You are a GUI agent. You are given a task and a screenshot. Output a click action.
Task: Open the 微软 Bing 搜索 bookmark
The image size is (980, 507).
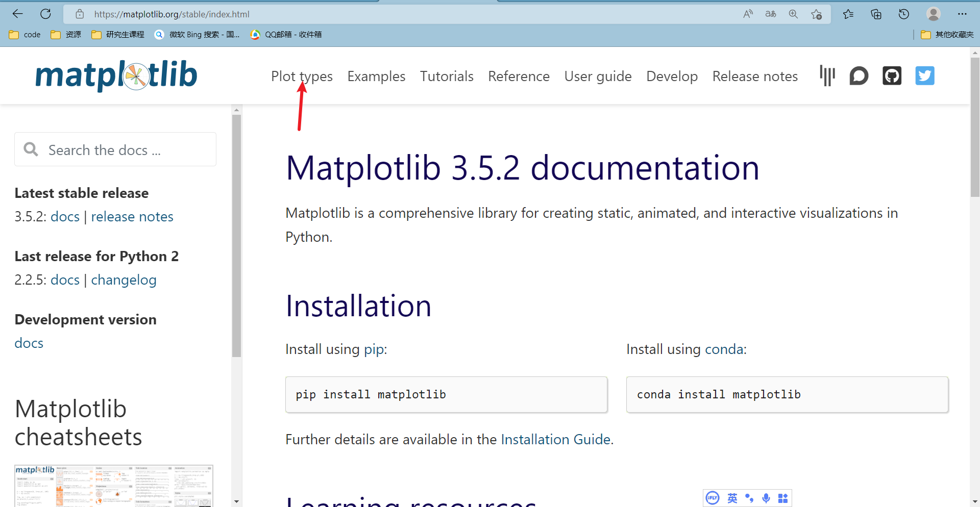tap(197, 35)
